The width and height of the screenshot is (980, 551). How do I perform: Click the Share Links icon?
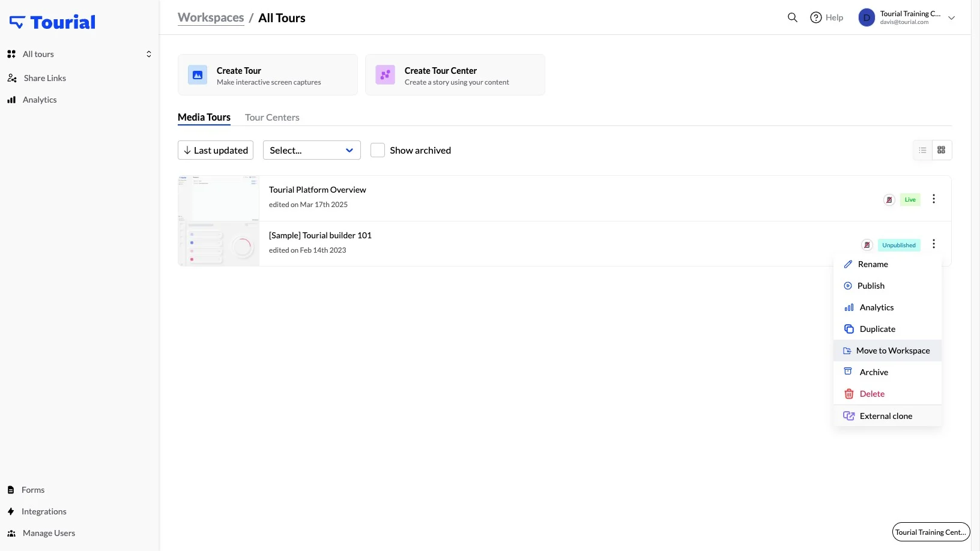click(x=12, y=78)
